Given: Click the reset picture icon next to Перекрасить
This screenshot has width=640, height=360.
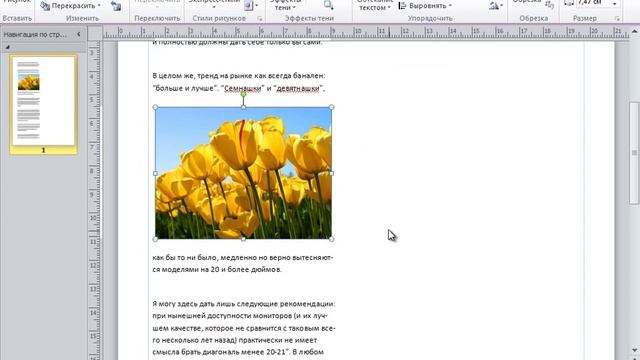Looking at the screenshot, I should point(116,6).
